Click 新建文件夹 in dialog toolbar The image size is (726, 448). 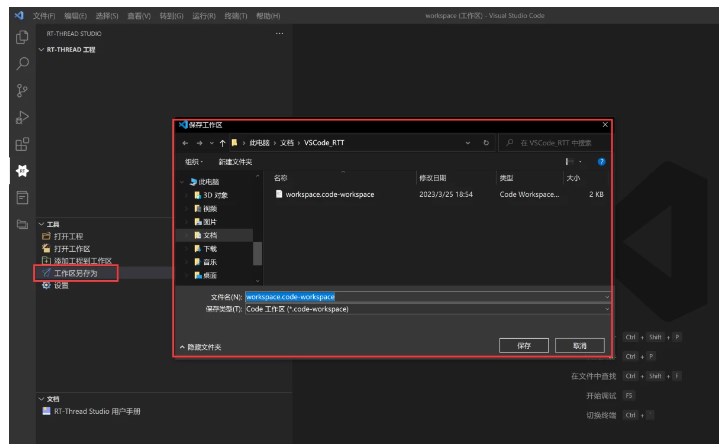click(x=235, y=162)
